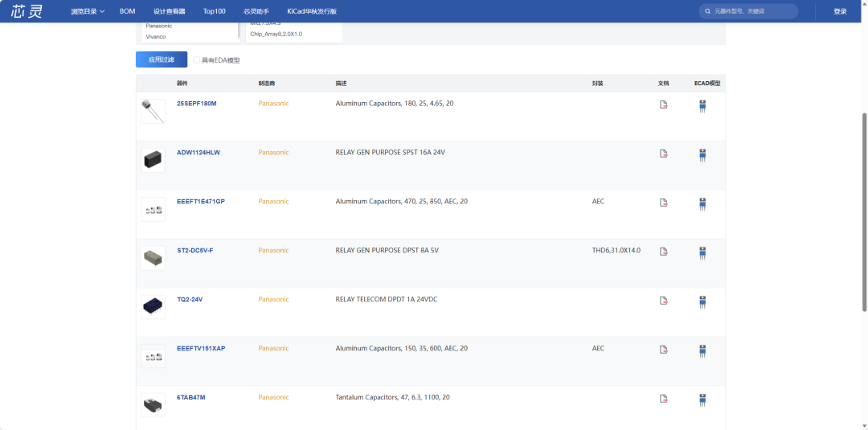Viewport: 868px width, 430px height.
Task: Open datasheet PDF icon for 25SEPF180M
Action: pyautogui.click(x=663, y=104)
